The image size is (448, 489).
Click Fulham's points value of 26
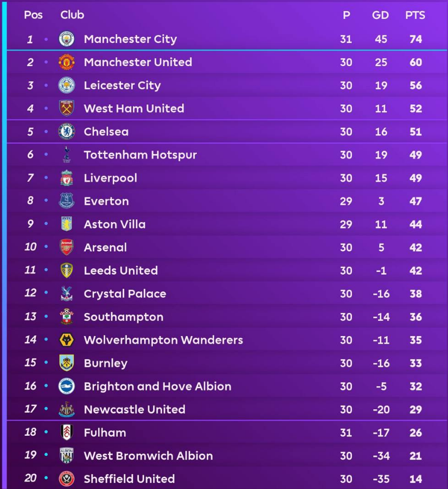point(415,433)
